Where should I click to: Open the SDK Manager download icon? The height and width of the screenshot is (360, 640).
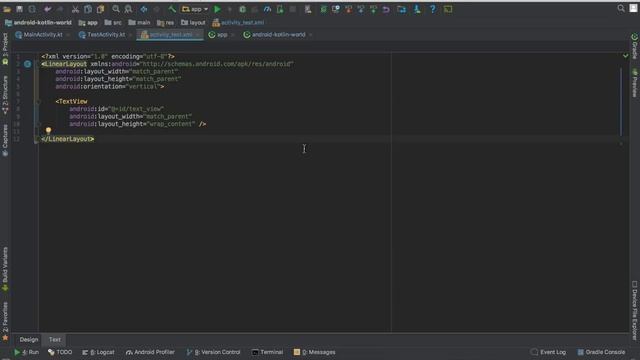click(x=417, y=9)
